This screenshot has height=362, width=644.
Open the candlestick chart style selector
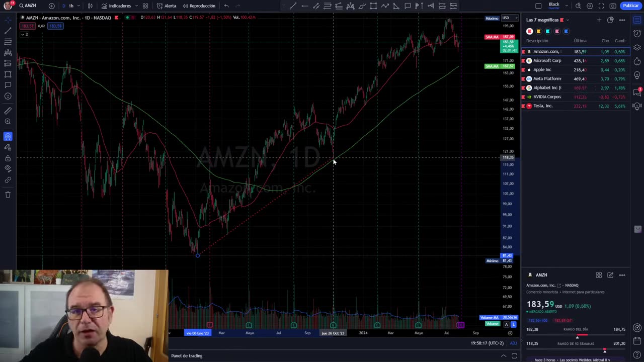click(x=90, y=6)
